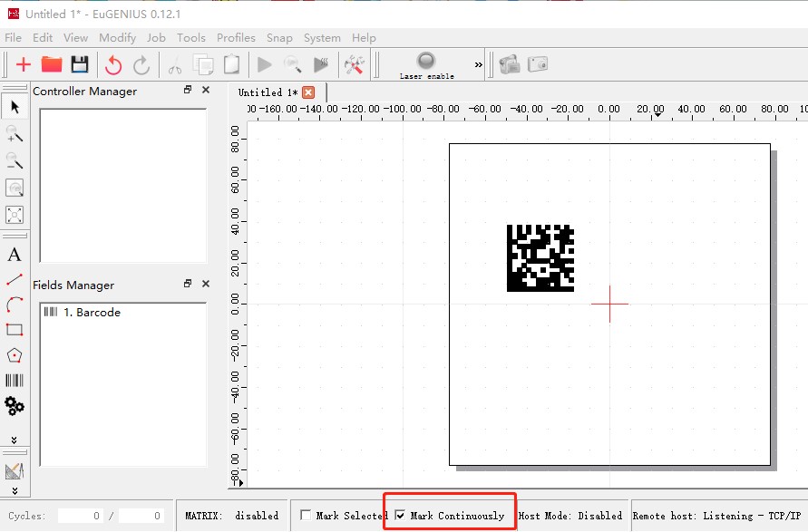Click the play icon with heat waves
The width and height of the screenshot is (808, 532).
pos(321,65)
